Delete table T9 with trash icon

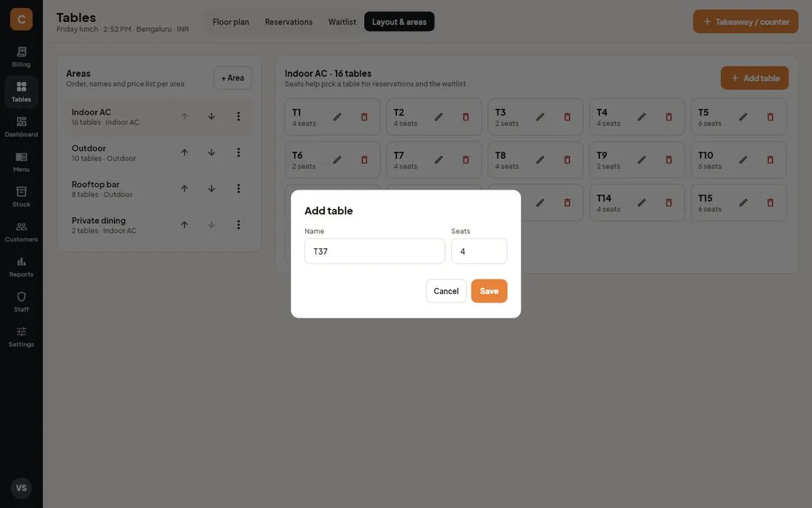[669, 160]
